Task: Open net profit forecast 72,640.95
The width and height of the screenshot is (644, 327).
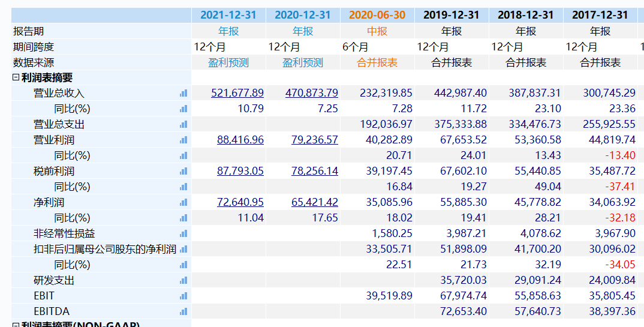Action: 240,202
